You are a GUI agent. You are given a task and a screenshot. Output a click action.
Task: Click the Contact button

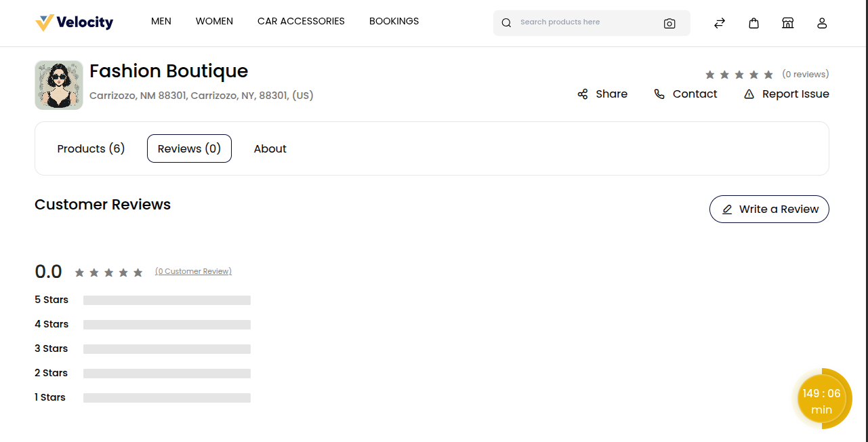pyautogui.click(x=685, y=94)
